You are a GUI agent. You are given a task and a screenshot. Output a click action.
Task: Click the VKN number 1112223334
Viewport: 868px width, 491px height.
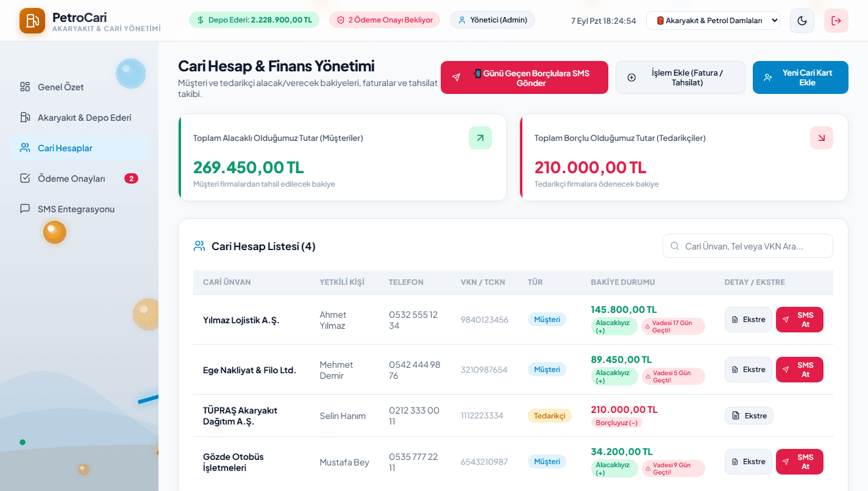click(482, 416)
